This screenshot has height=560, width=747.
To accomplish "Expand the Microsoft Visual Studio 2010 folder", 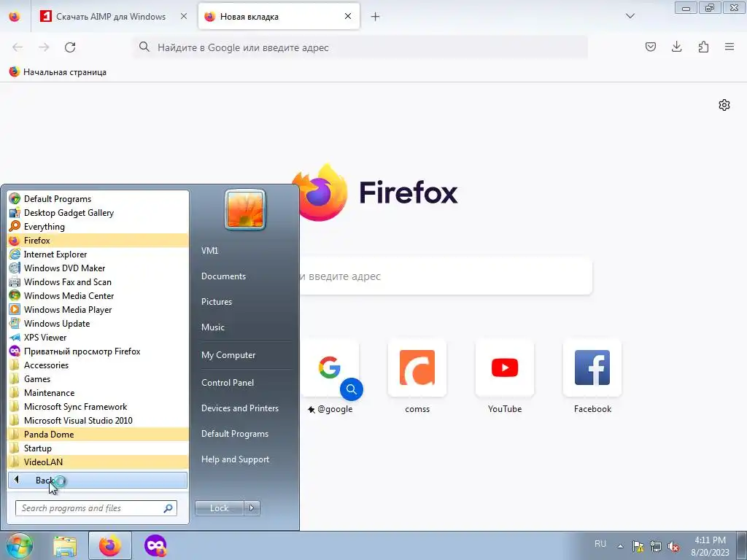I will [x=98, y=421].
